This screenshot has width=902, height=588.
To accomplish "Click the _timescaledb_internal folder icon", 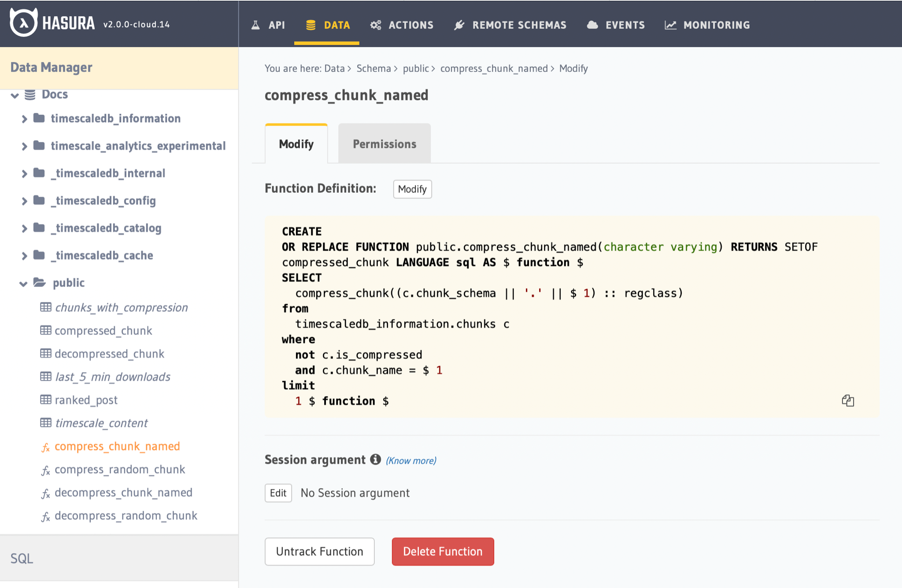I will tap(39, 173).
